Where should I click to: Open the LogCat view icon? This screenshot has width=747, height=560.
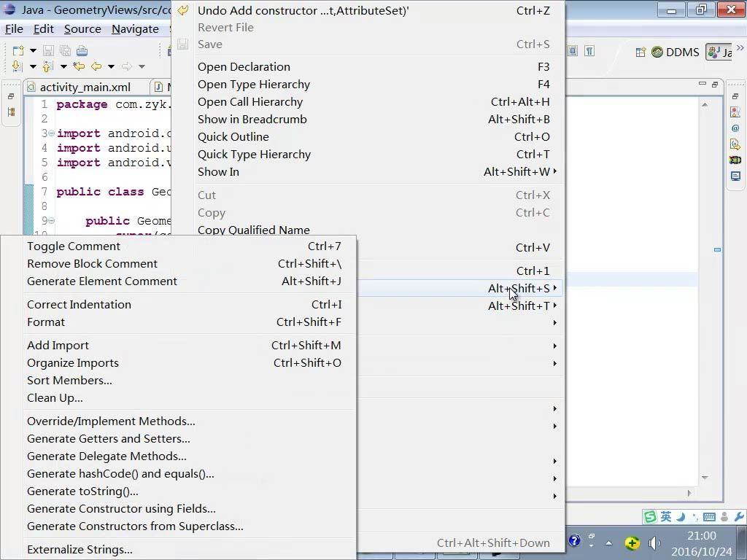click(x=735, y=160)
